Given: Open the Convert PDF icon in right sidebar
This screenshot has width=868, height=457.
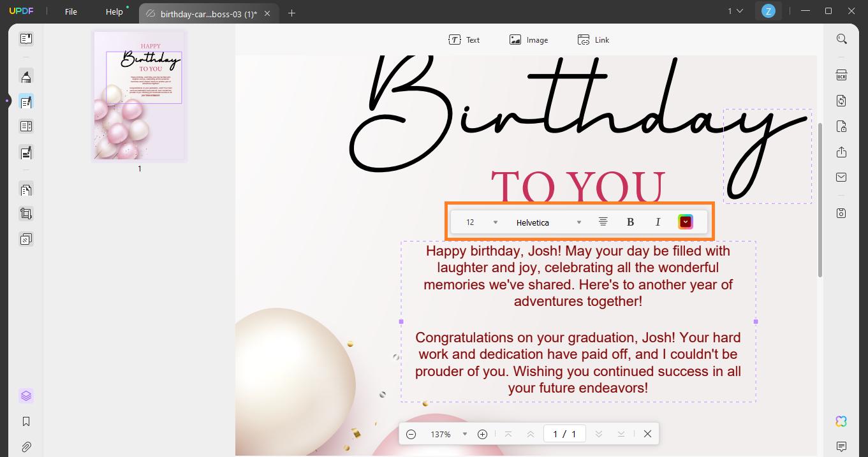Looking at the screenshot, I should coord(842,101).
